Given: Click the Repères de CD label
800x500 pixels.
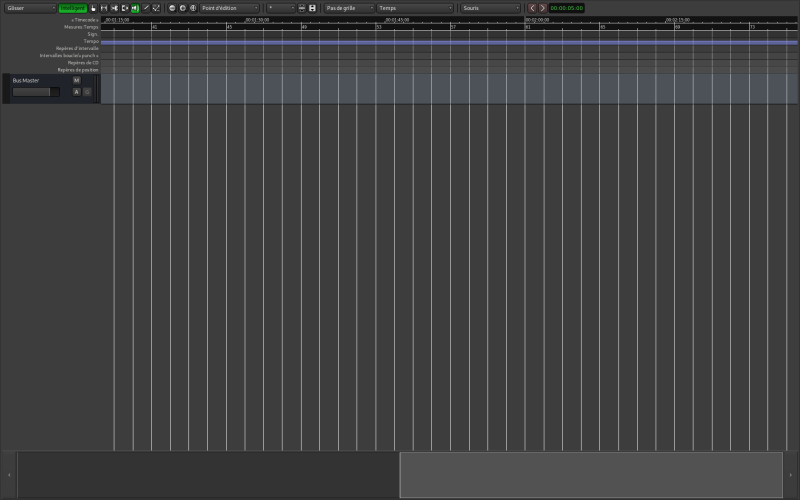Looking at the screenshot, I should click(x=83, y=63).
